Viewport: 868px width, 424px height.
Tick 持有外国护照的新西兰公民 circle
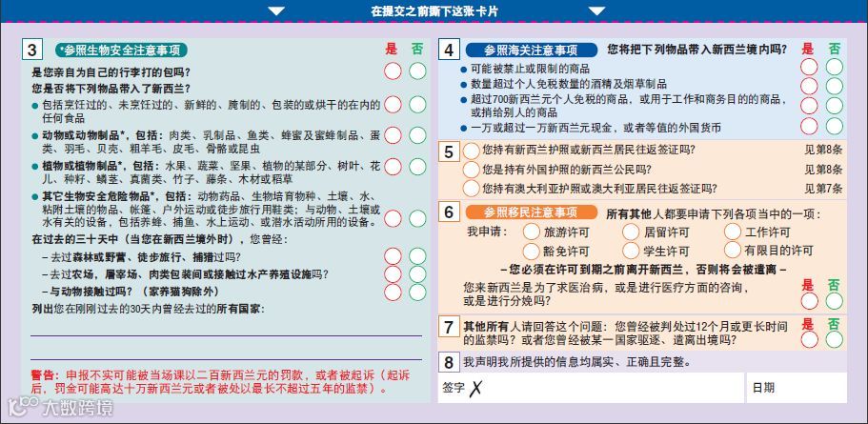tap(471, 169)
